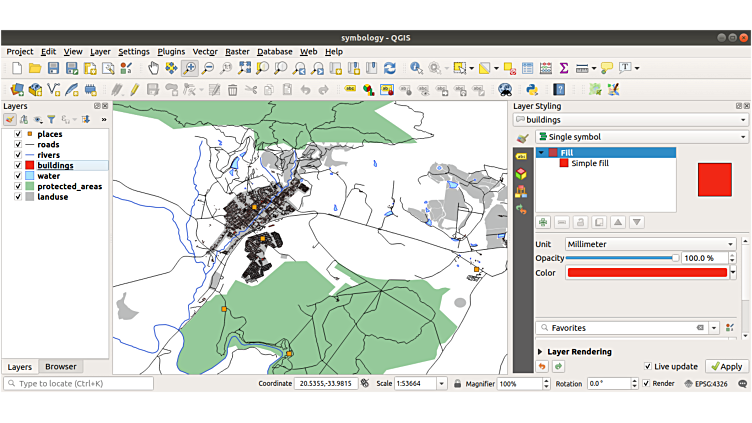
Task: Toggle visibility of the roads layer
Action: tap(18, 145)
